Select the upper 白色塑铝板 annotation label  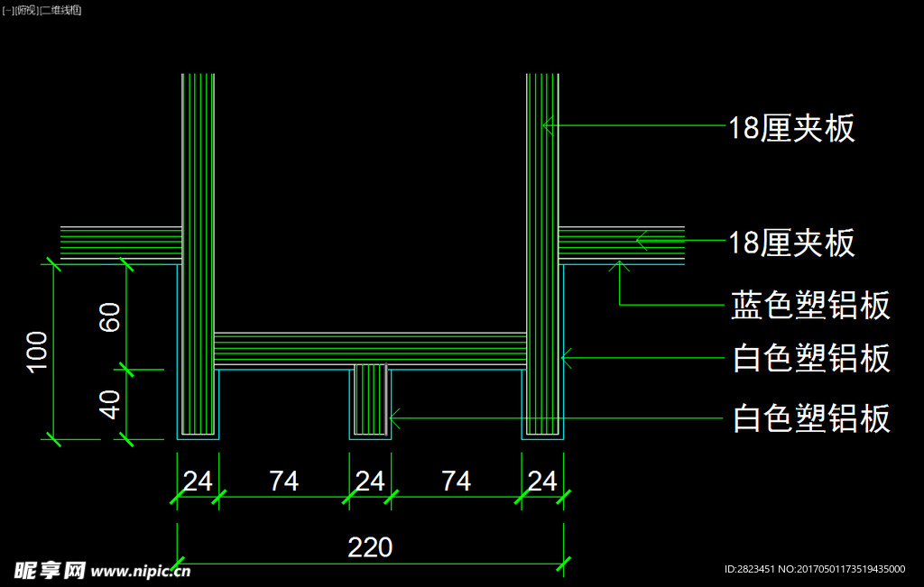810,359
